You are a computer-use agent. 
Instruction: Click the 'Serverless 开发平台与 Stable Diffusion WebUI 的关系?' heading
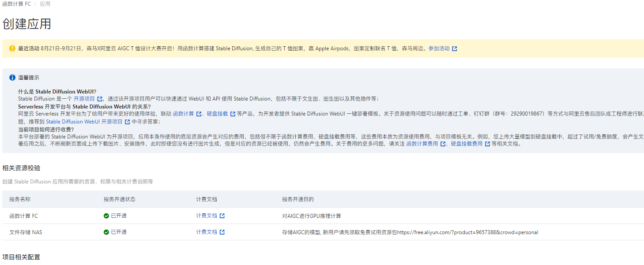(84, 106)
